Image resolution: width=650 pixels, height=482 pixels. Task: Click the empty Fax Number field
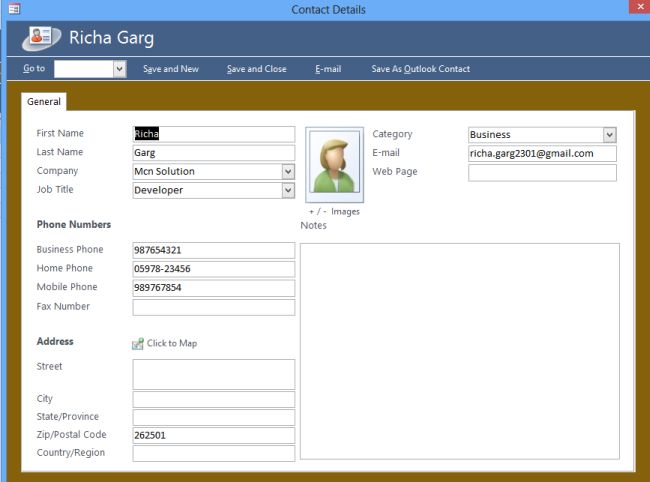tap(214, 308)
